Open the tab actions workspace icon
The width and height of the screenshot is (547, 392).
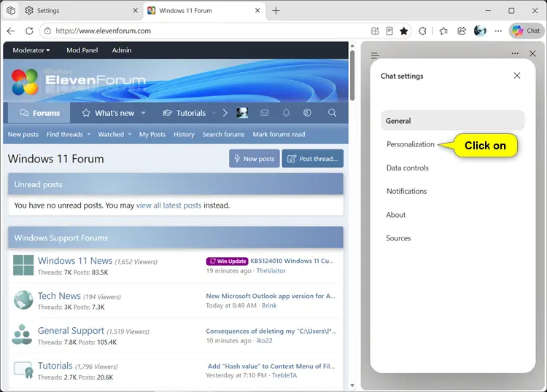click(x=11, y=11)
